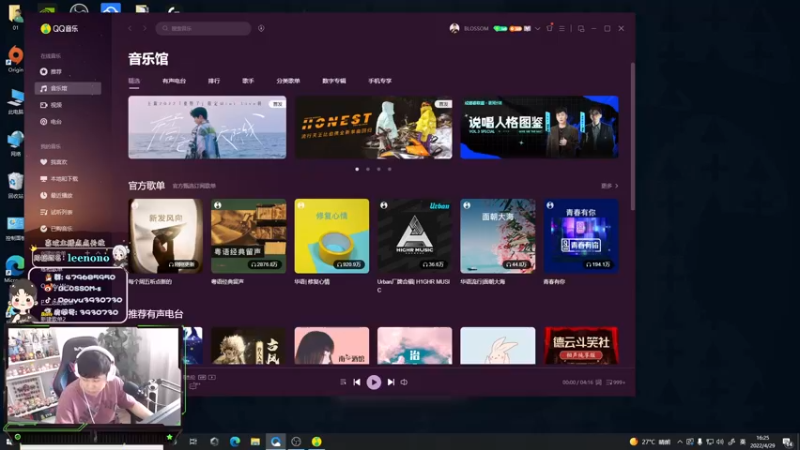Viewport: 800px width, 450px height.
Task: Expand account dropdown arrow near BLOSSOM
Action: click(537, 29)
